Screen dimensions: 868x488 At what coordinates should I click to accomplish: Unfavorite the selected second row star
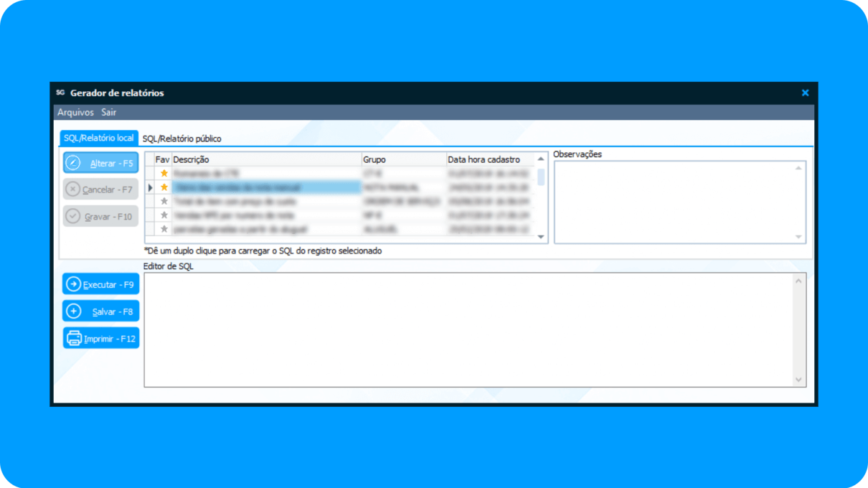point(164,187)
